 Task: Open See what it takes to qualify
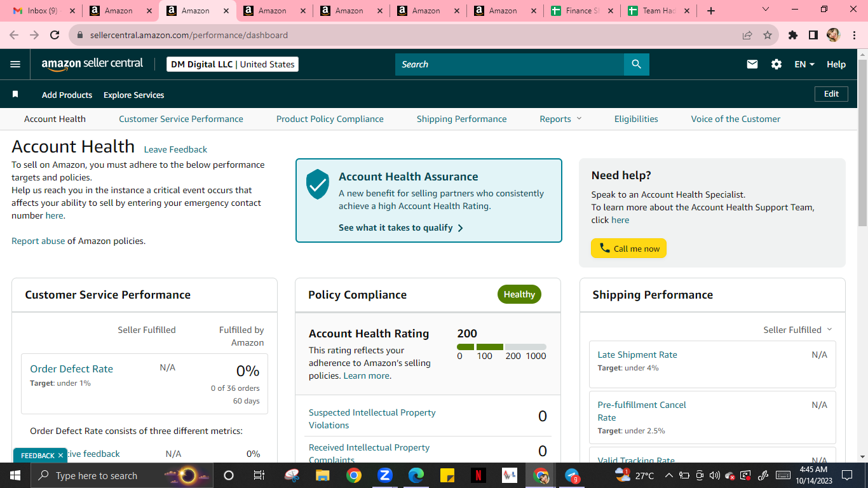point(401,227)
